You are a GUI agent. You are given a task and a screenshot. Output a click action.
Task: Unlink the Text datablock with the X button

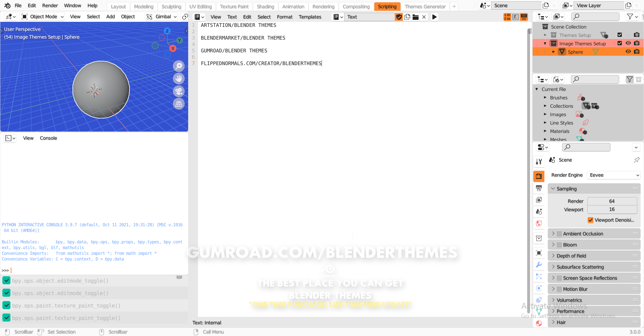(424, 17)
